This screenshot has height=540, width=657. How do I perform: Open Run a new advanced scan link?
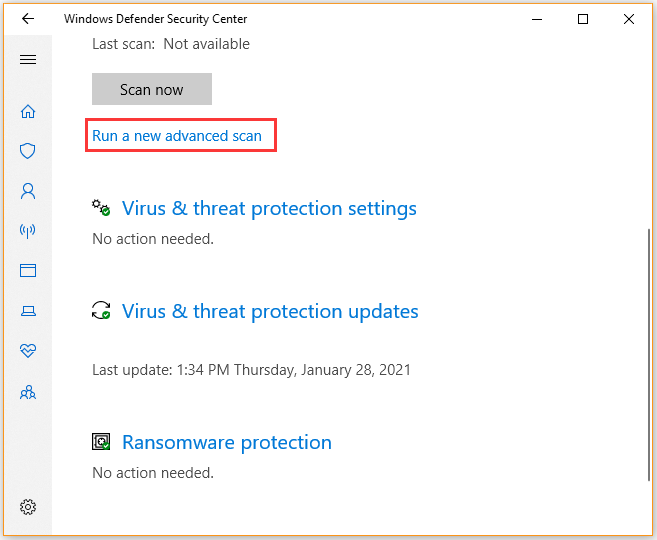[177, 136]
